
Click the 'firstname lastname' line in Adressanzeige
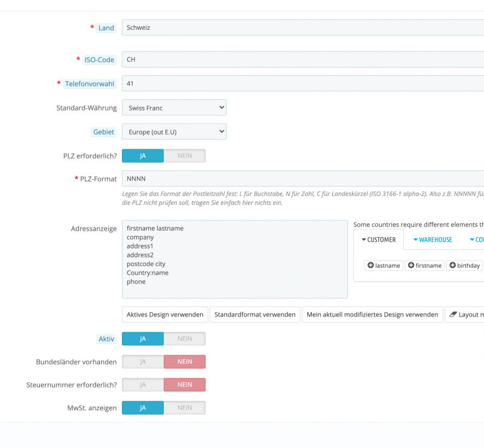[x=155, y=228]
